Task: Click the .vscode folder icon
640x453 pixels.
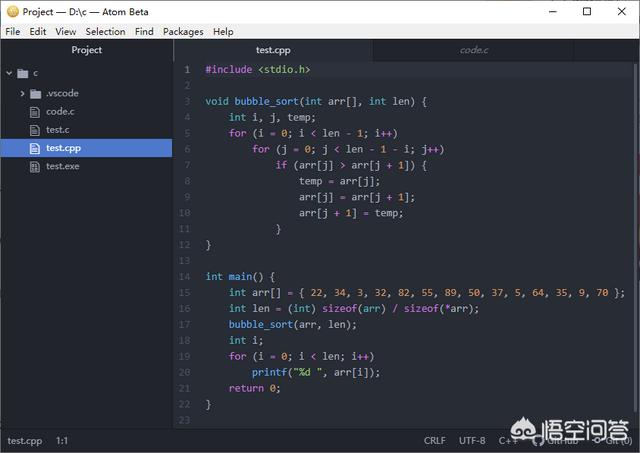Action: point(36,94)
